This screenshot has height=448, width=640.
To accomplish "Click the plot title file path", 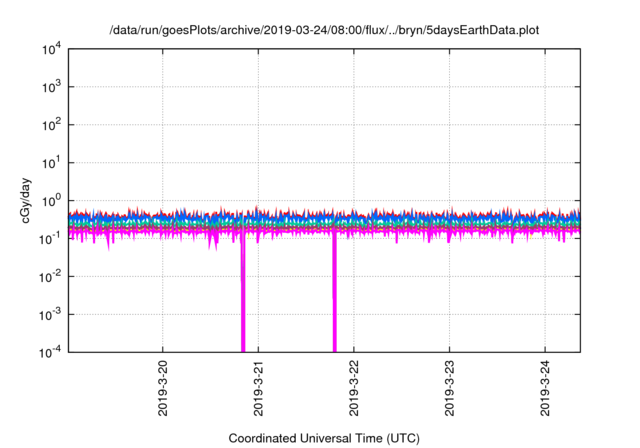I will pyautogui.click(x=324, y=30).
